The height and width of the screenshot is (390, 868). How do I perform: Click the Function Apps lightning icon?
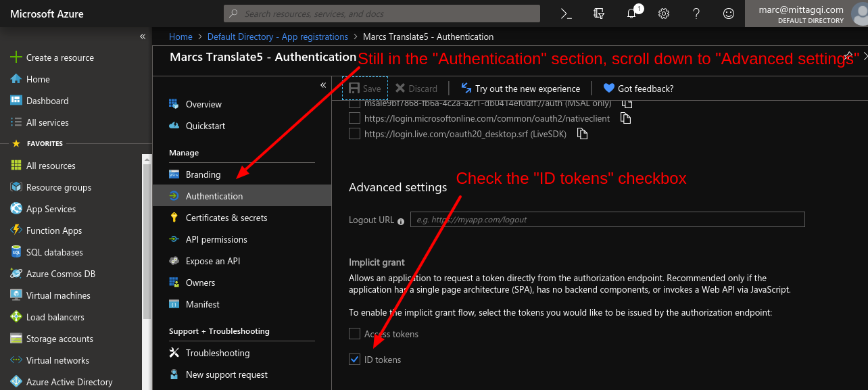pos(16,230)
